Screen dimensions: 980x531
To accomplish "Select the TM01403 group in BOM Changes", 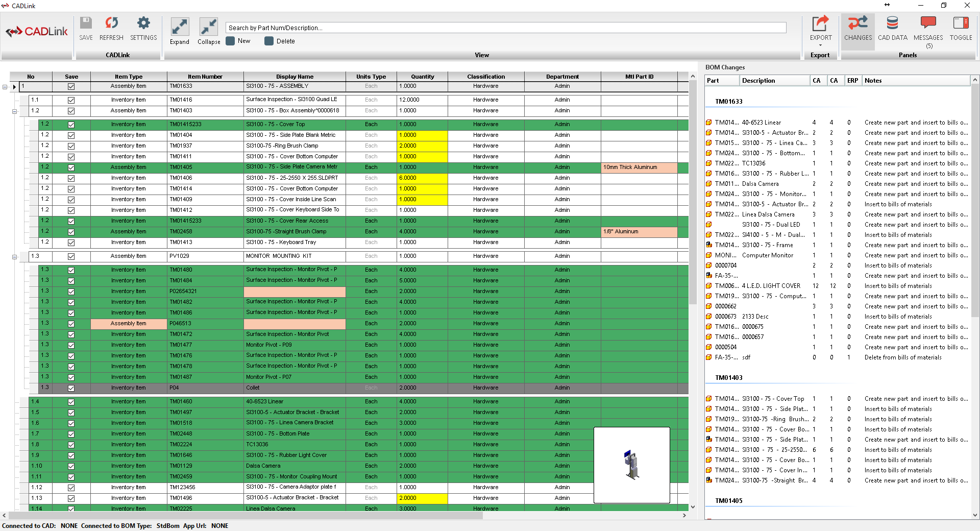I will click(729, 378).
